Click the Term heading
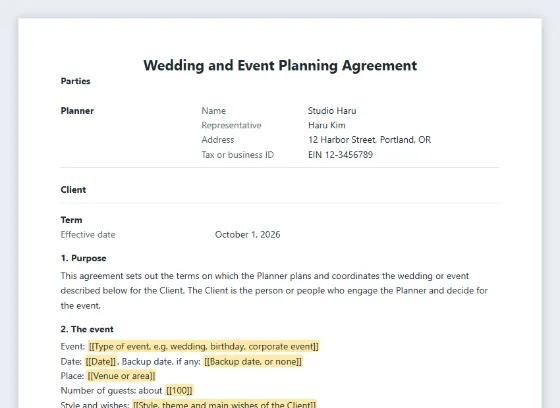 pyautogui.click(x=71, y=220)
